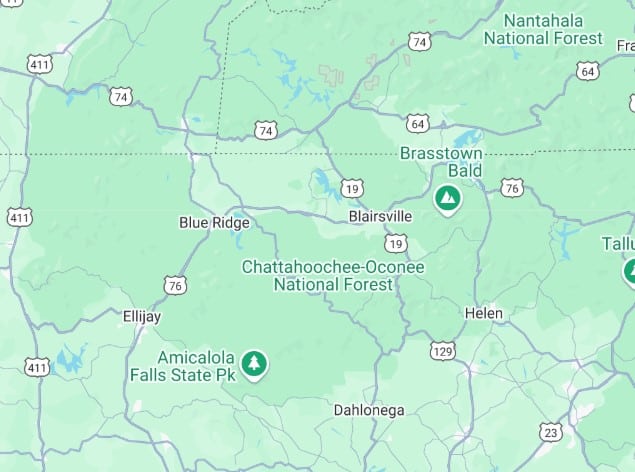
Task: Select the Ellijay town label
Action: (x=142, y=316)
